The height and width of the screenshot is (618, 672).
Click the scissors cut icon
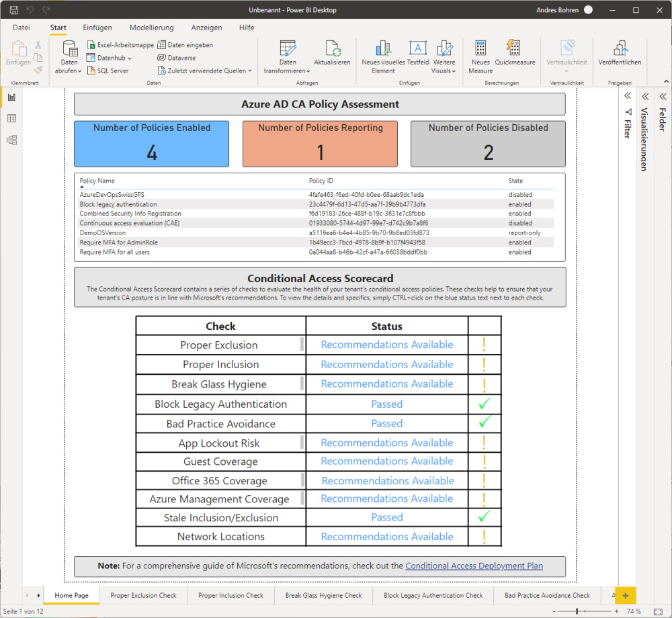click(x=38, y=45)
